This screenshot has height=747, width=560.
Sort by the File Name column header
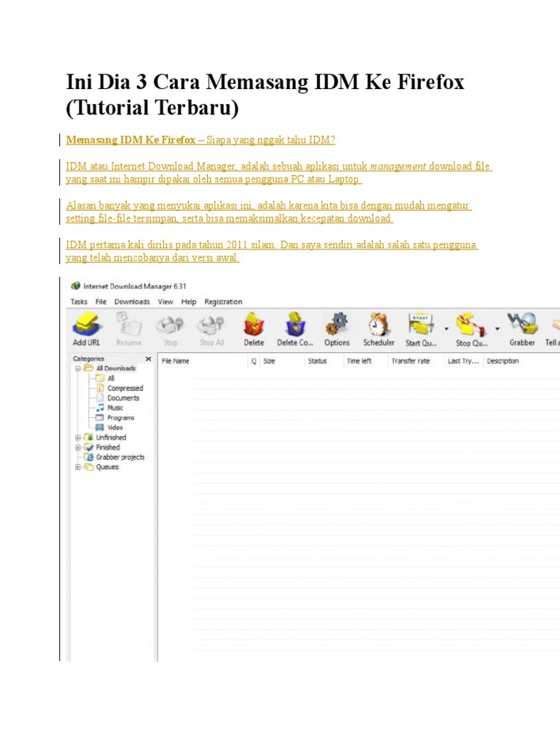(175, 361)
